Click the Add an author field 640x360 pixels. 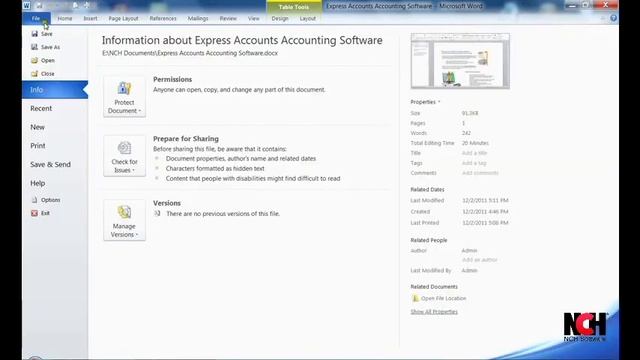(480, 260)
